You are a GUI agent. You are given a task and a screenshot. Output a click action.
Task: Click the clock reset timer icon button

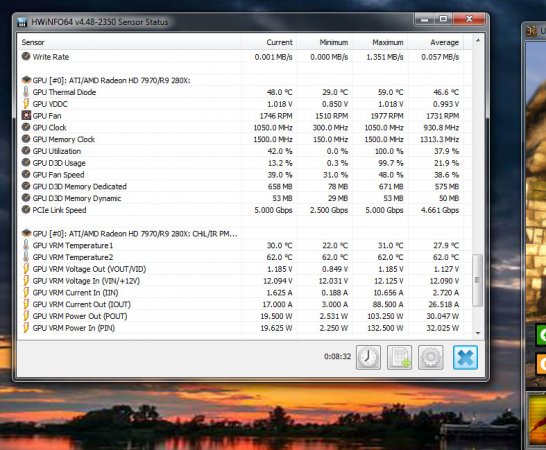(368, 357)
